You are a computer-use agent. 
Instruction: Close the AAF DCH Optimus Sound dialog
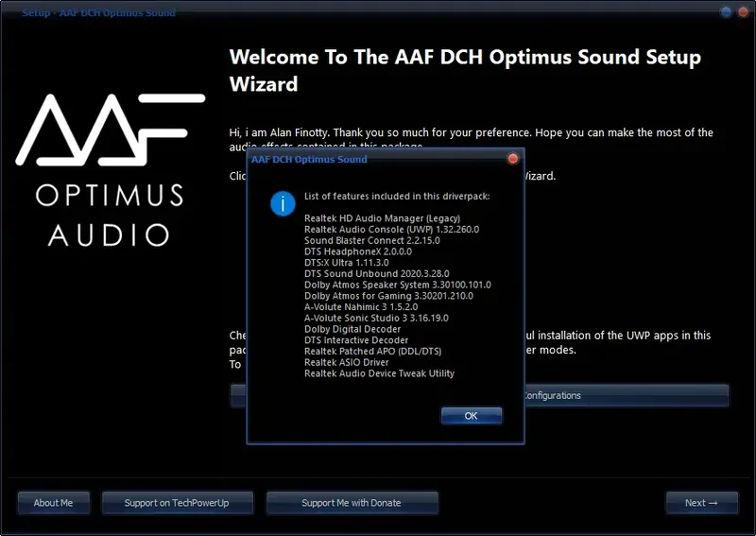[513, 159]
